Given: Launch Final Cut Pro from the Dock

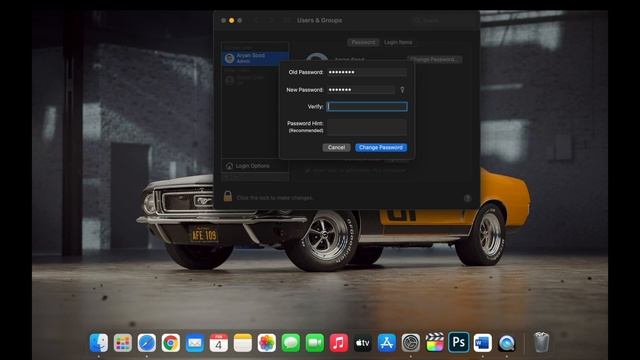Looking at the screenshot, I should coord(435,342).
